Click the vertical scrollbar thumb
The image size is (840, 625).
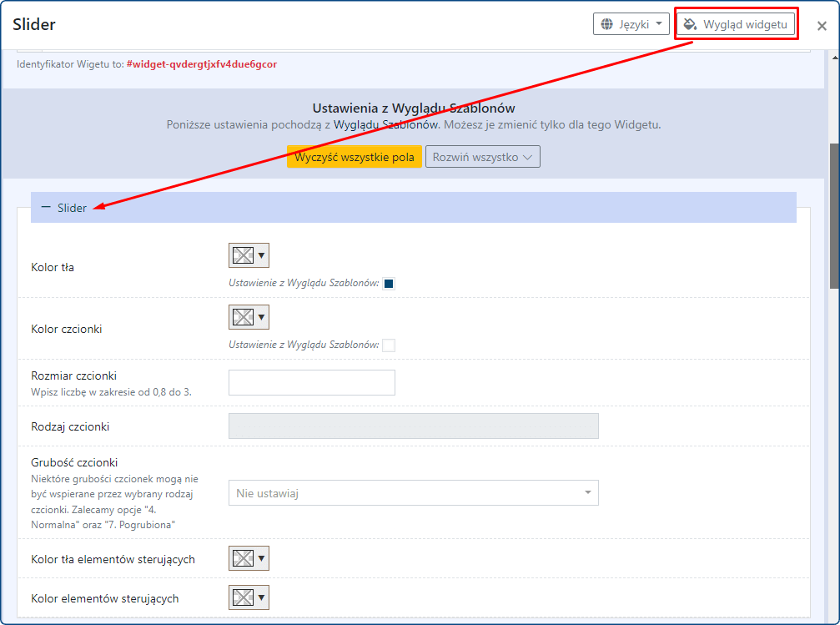coord(833,215)
